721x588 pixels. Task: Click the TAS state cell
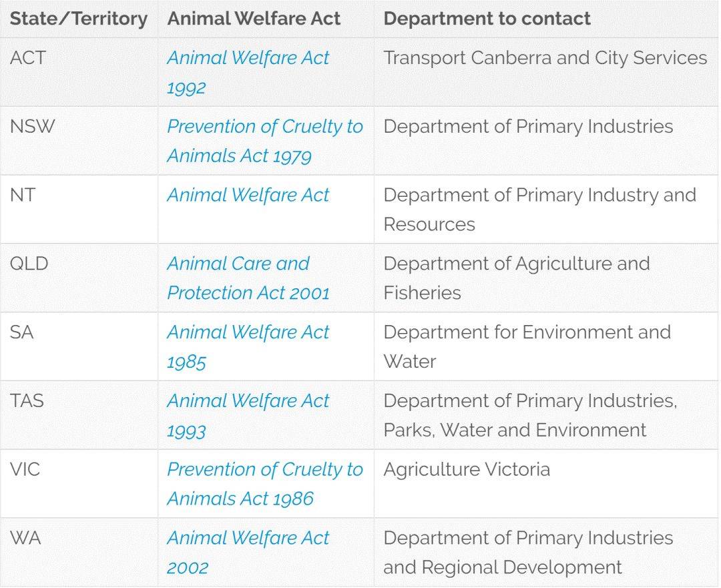pos(27,401)
